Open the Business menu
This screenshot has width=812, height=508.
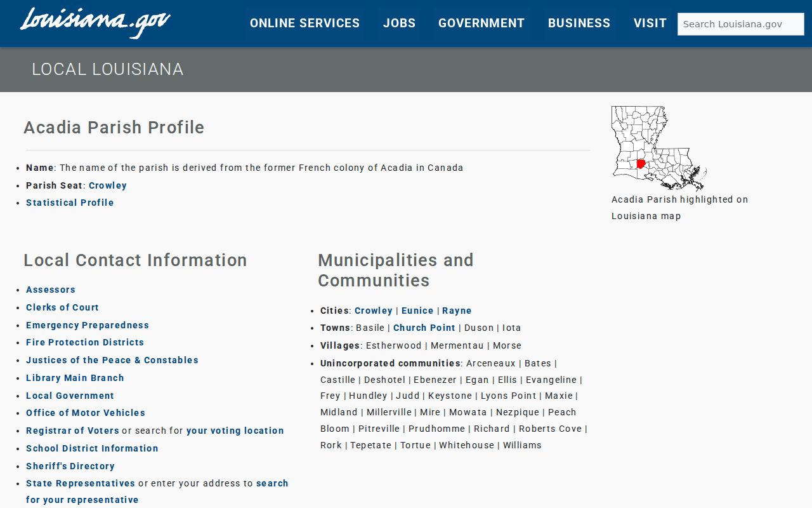[579, 23]
